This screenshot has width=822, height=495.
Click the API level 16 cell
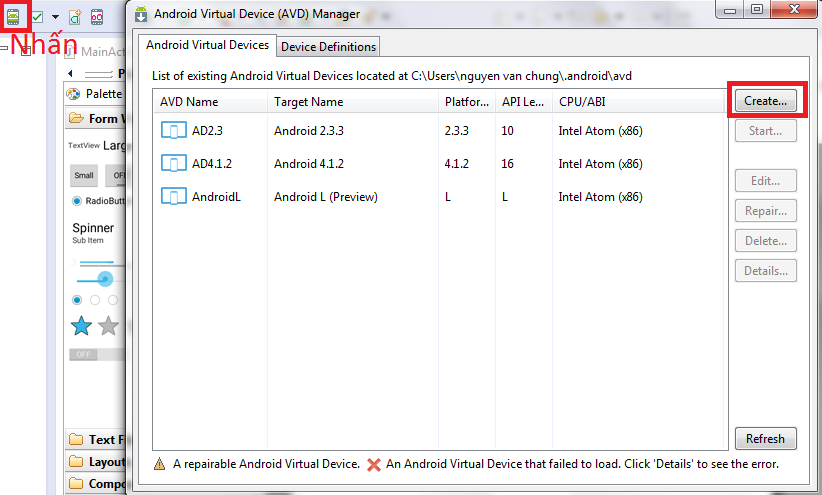pyautogui.click(x=507, y=164)
